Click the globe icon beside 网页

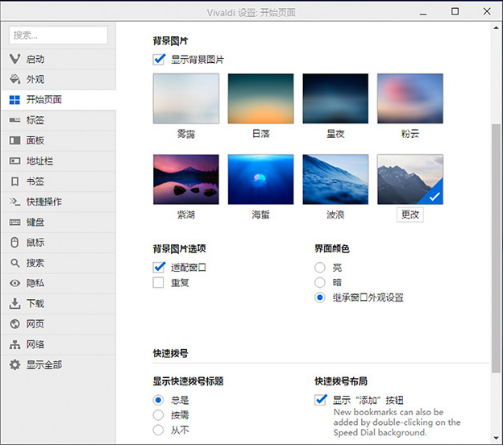click(x=15, y=324)
